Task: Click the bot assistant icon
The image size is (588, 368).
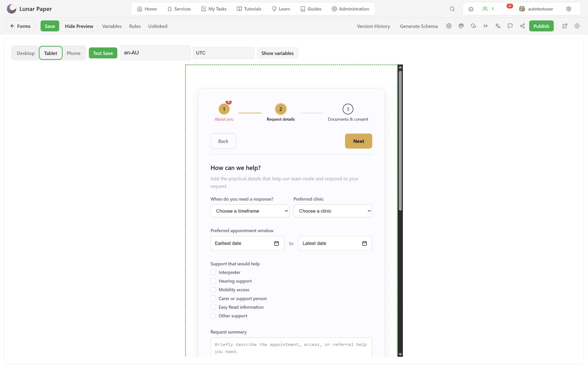Action: 471,9
